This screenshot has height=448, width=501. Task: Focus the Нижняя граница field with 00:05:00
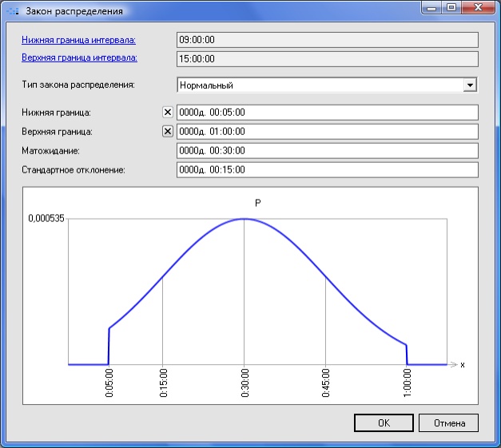tap(326, 113)
